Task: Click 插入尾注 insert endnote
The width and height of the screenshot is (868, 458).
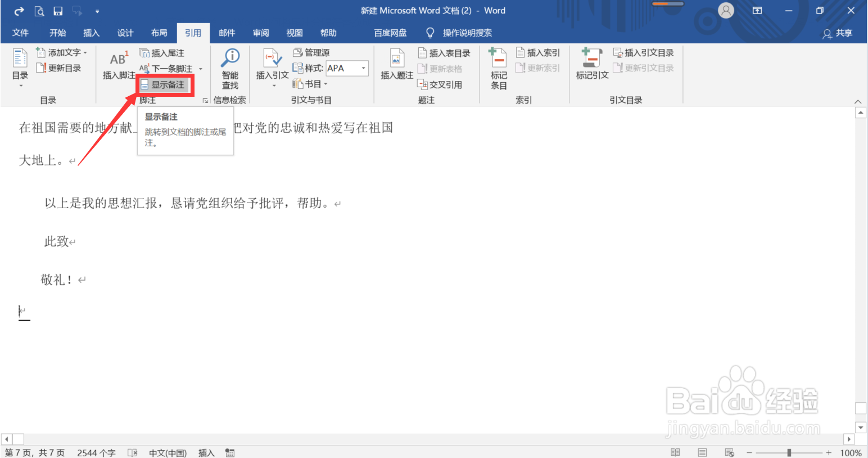Action: click(162, 53)
